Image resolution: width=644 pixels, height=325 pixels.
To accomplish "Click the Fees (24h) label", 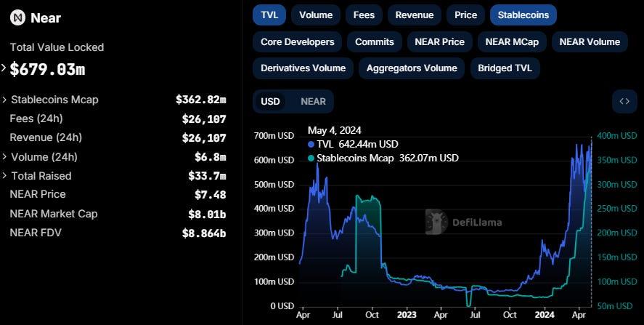I will pos(36,119).
